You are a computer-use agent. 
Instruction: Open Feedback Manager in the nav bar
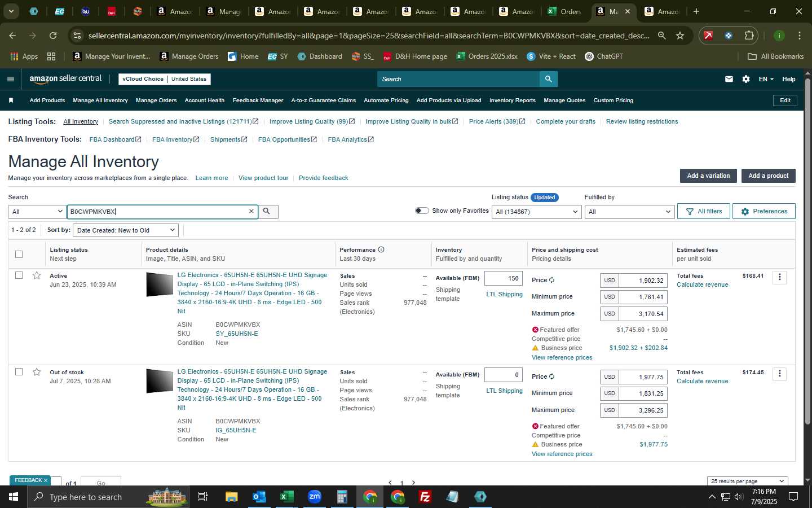click(258, 100)
